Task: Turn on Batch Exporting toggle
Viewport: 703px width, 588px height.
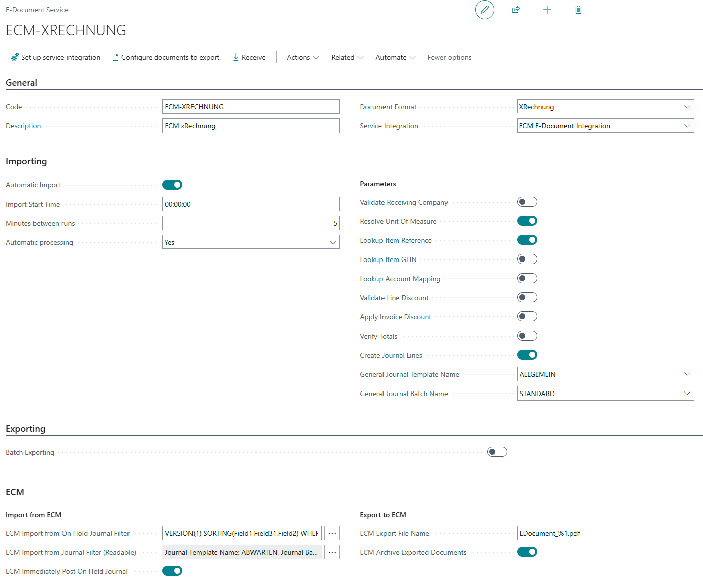Action: [x=497, y=452]
